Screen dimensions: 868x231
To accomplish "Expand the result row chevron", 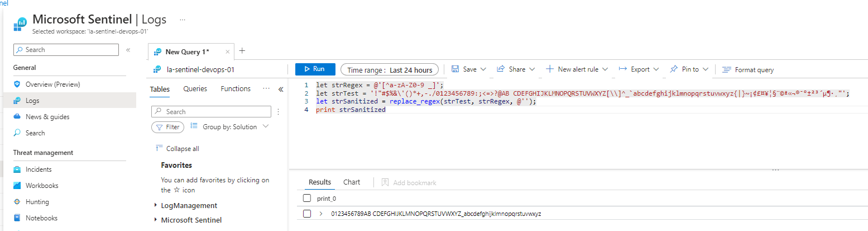I will (x=321, y=214).
